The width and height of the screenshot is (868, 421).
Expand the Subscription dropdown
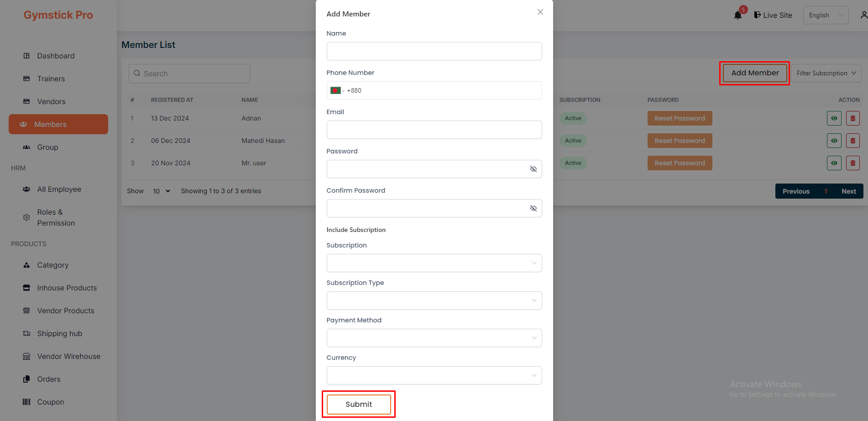pos(434,263)
